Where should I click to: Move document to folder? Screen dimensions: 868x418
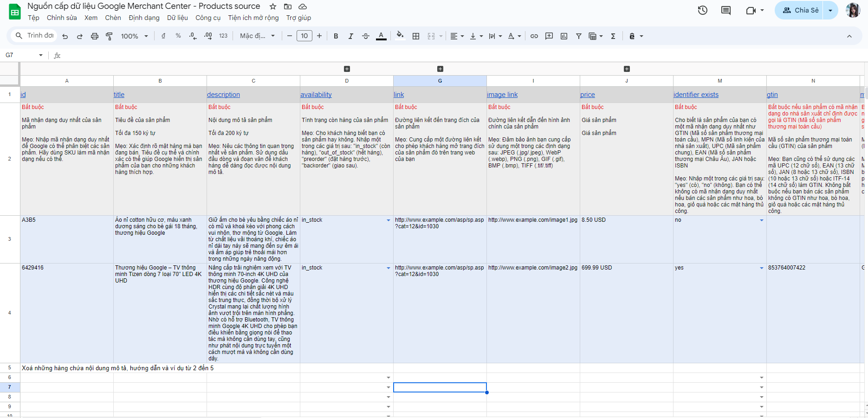pos(288,6)
